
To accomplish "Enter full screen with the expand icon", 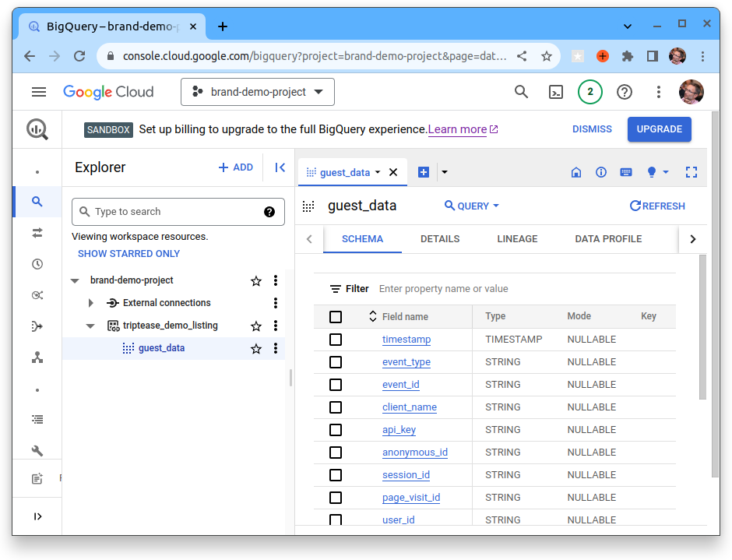I will [x=692, y=172].
